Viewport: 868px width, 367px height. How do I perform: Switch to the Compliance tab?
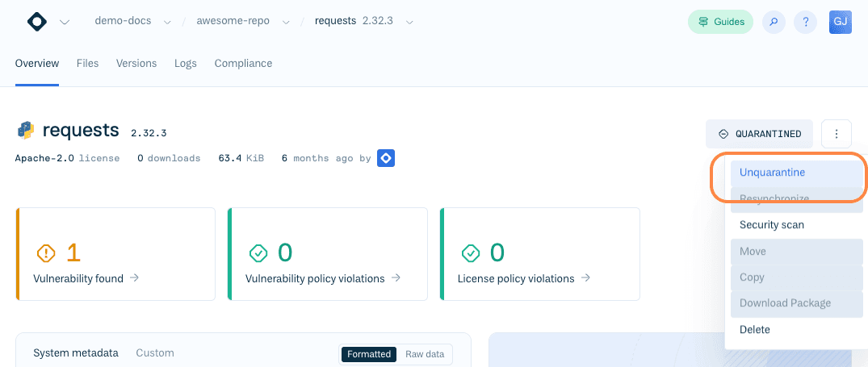click(244, 64)
